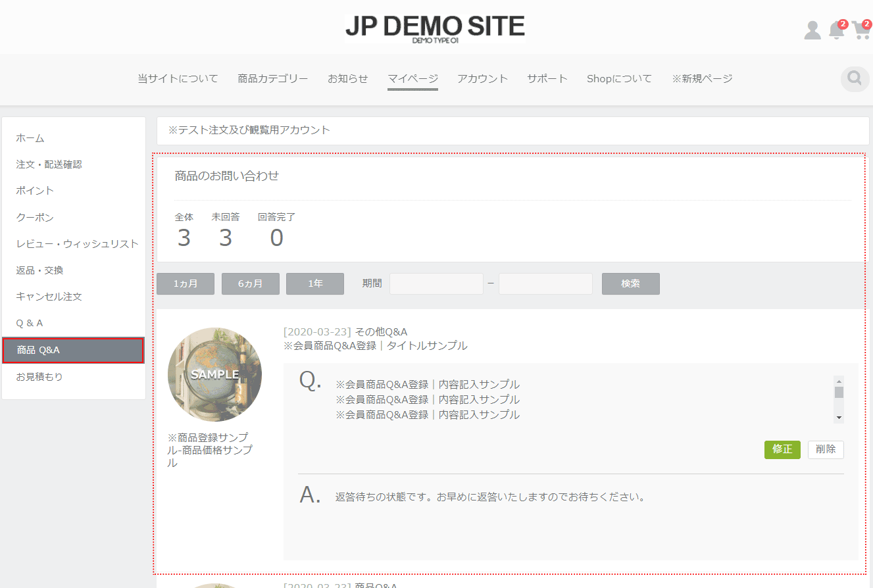Open ※新規ページ menu
The height and width of the screenshot is (588, 873).
tap(702, 78)
